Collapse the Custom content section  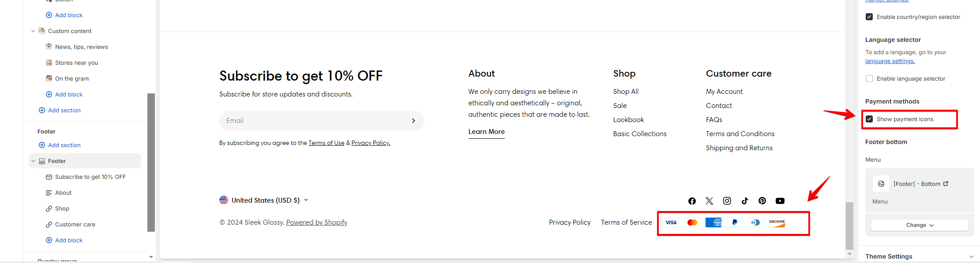[x=33, y=31]
